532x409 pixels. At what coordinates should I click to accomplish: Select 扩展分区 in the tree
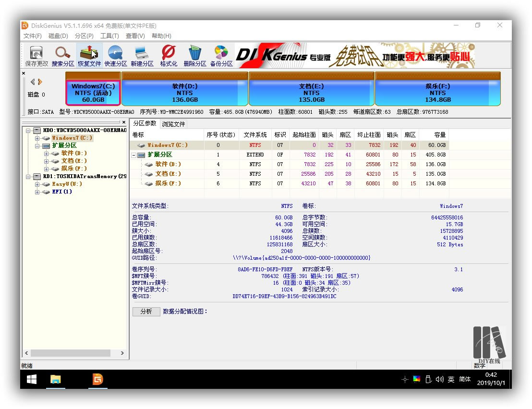(64, 145)
